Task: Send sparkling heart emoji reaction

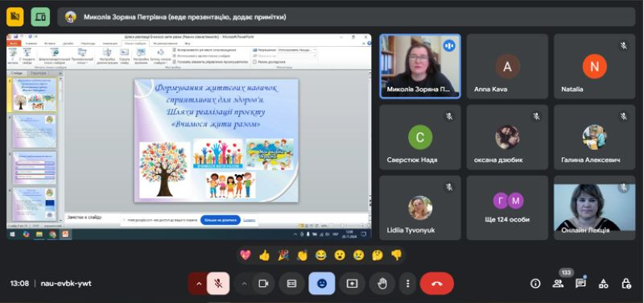Action: [246, 255]
